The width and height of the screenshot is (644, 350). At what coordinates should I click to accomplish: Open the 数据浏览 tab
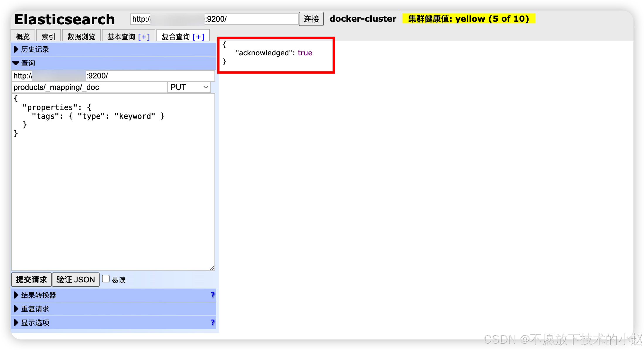[81, 37]
